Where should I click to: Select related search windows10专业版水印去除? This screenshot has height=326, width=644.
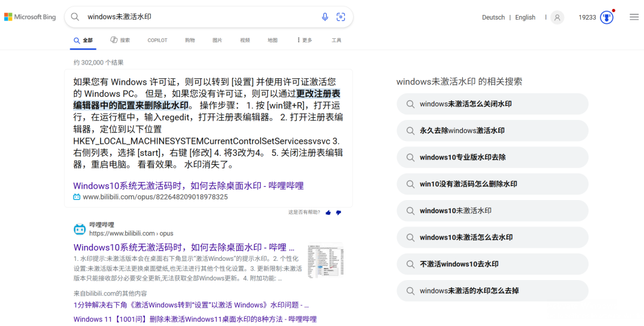point(493,158)
